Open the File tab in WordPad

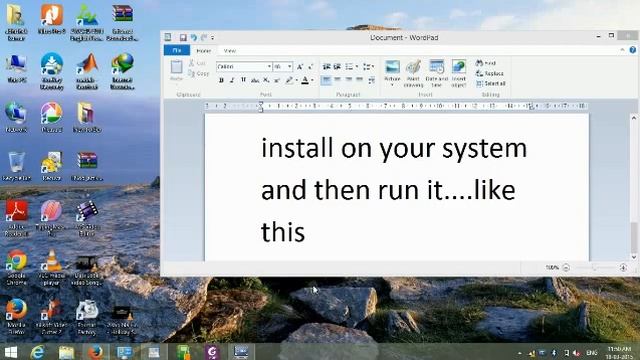[177, 50]
